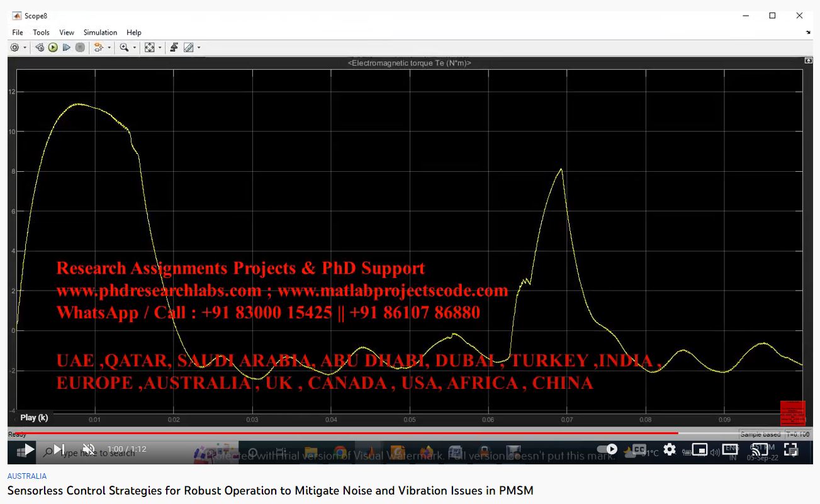
Task: Expand the Zoom tool dropdown arrow
Action: 134,47
